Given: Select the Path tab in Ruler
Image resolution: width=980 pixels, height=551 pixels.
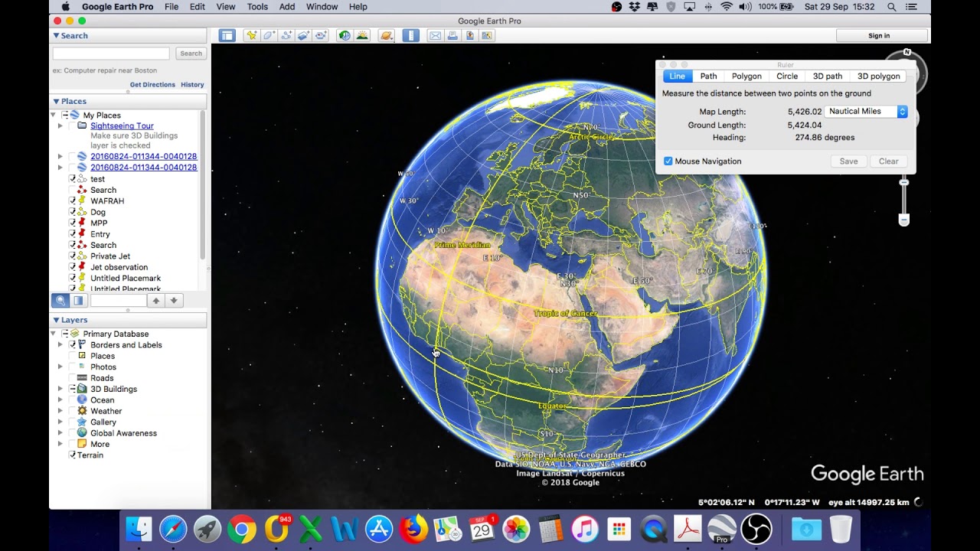Looking at the screenshot, I should (x=709, y=77).
